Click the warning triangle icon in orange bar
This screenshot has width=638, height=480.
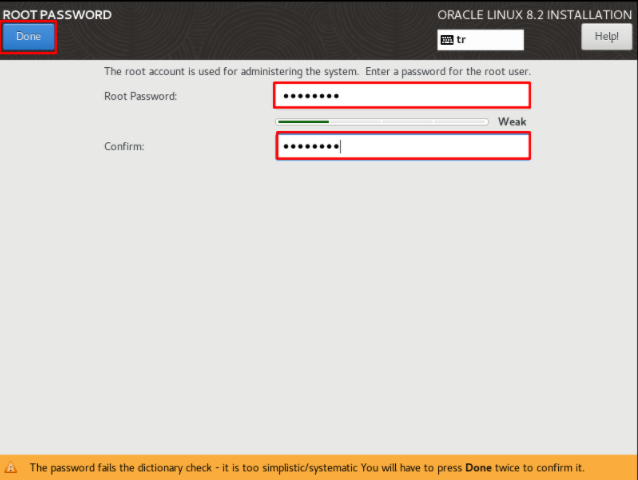[x=11, y=467]
